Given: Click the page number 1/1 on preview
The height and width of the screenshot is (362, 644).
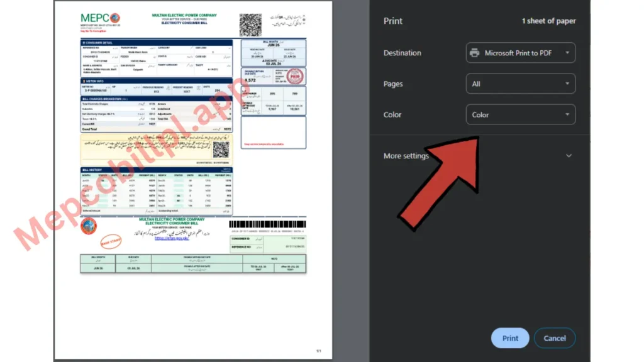Looking at the screenshot, I should pyautogui.click(x=319, y=351).
